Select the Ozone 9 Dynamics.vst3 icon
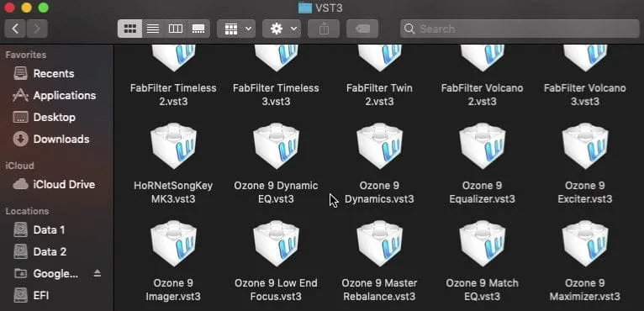 tap(379, 146)
